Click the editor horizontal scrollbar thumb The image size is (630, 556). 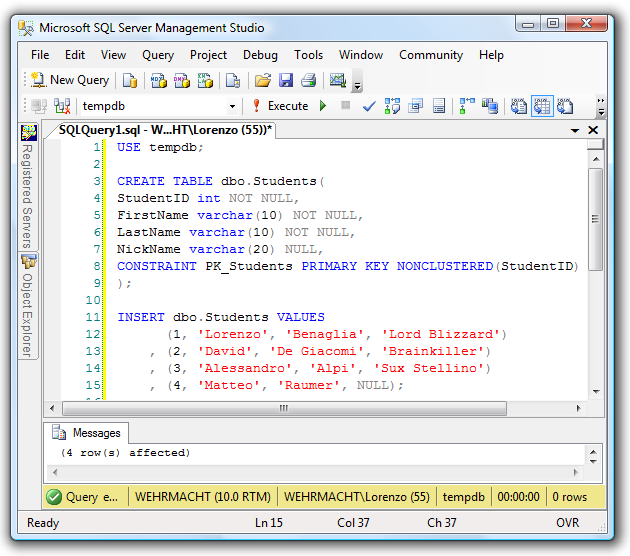coord(284,409)
